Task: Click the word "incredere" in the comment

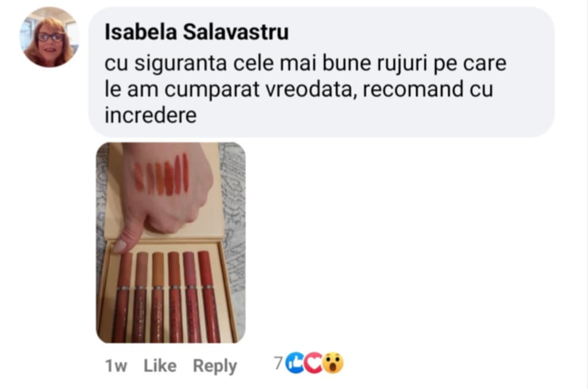Action: pos(150,115)
